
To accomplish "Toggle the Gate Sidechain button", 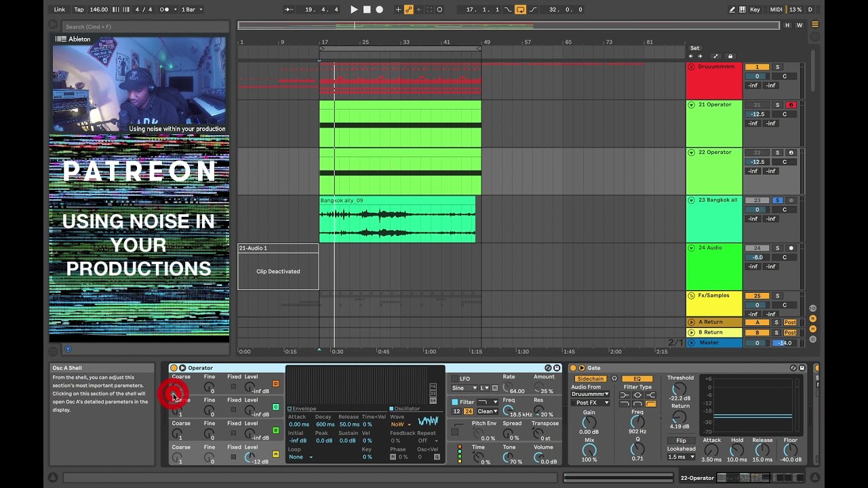I will point(590,379).
